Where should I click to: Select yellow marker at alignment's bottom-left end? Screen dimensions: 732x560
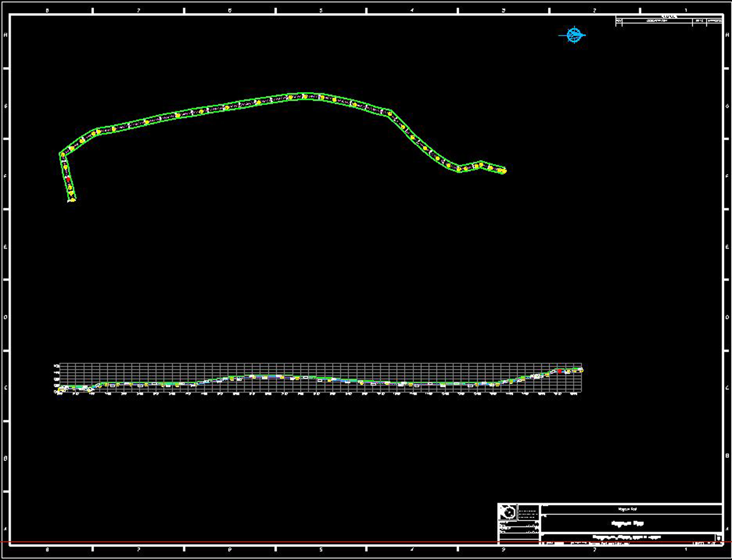click(x=73, y=200)
